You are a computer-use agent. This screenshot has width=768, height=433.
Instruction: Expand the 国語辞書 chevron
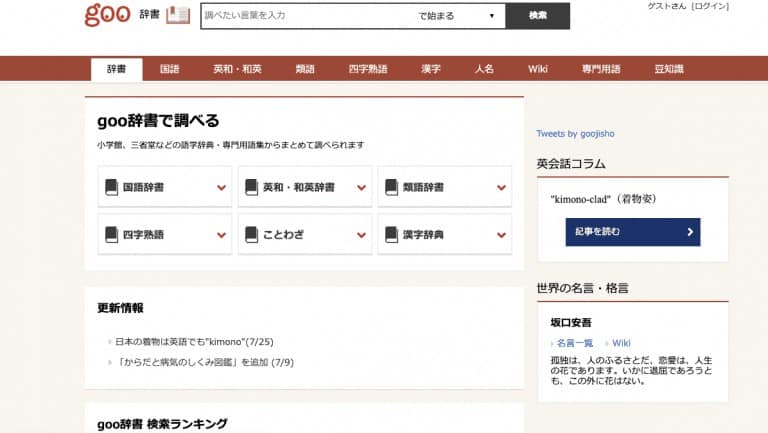pos(221,188)
